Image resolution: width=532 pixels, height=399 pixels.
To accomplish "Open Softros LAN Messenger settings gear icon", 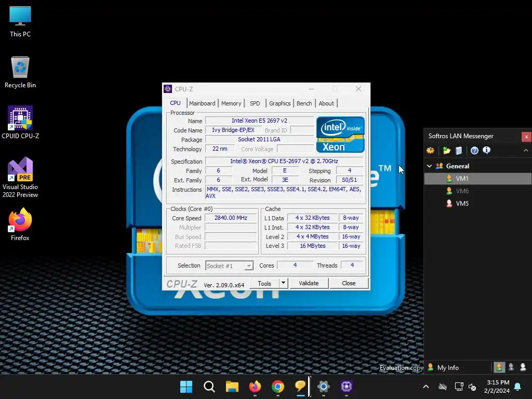I will click(431, 150).
